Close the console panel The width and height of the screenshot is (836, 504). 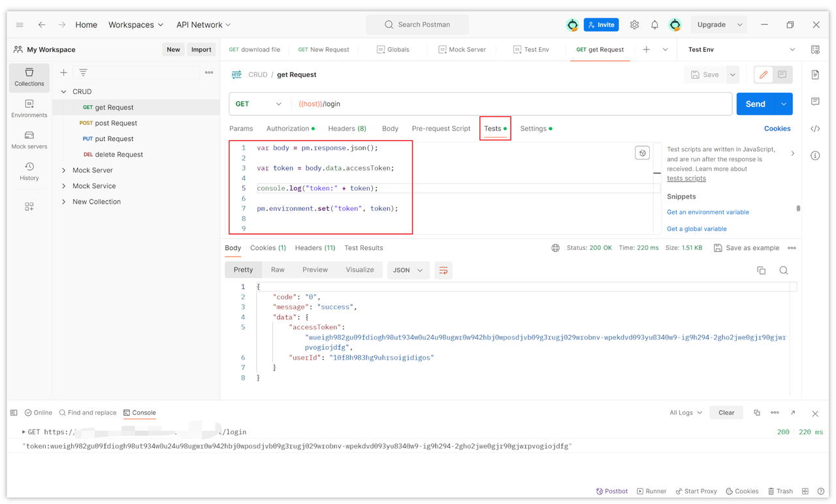[815, 413]
